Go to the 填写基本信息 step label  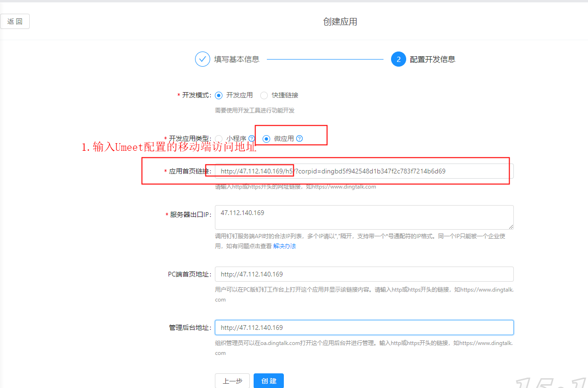237,59
